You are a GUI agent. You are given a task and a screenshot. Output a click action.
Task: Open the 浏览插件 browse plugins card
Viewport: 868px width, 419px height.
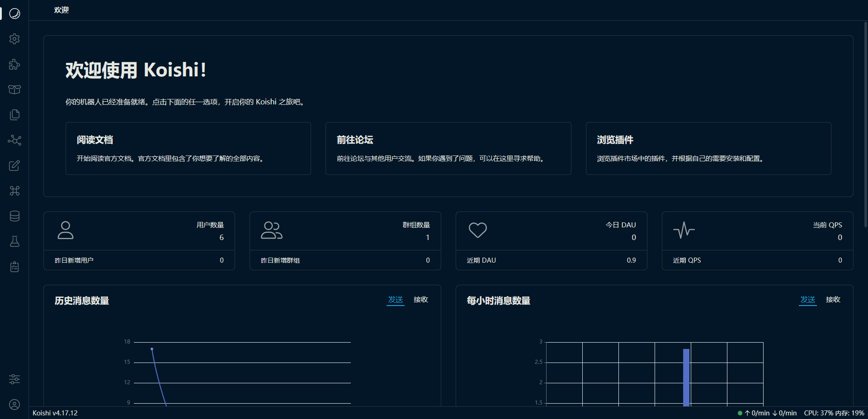(708, 148)
